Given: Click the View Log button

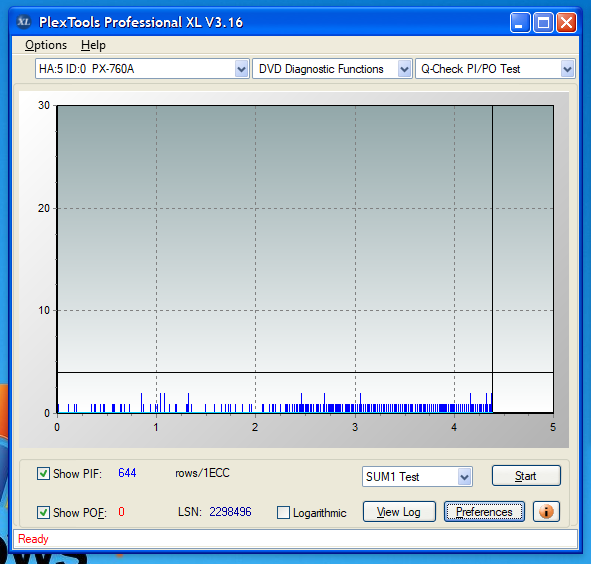Looking at the screenshot, I should (399, 512).
